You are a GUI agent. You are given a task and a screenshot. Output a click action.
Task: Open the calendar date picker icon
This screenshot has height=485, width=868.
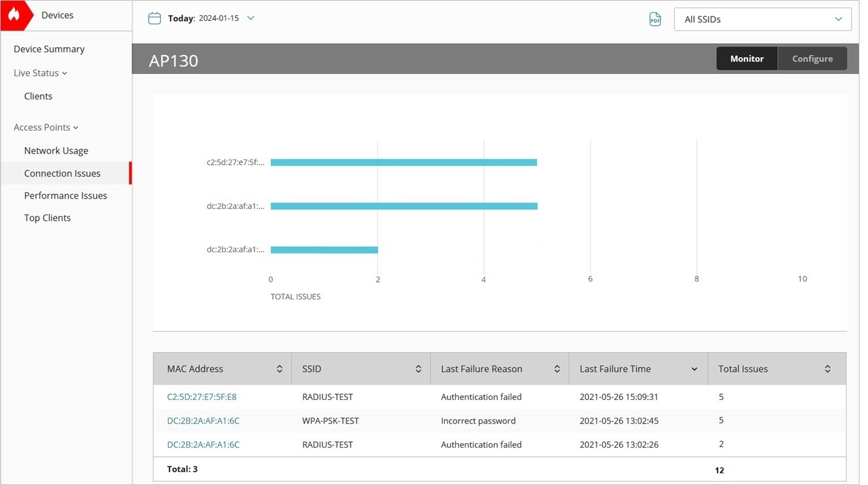(x=154, y=18)
